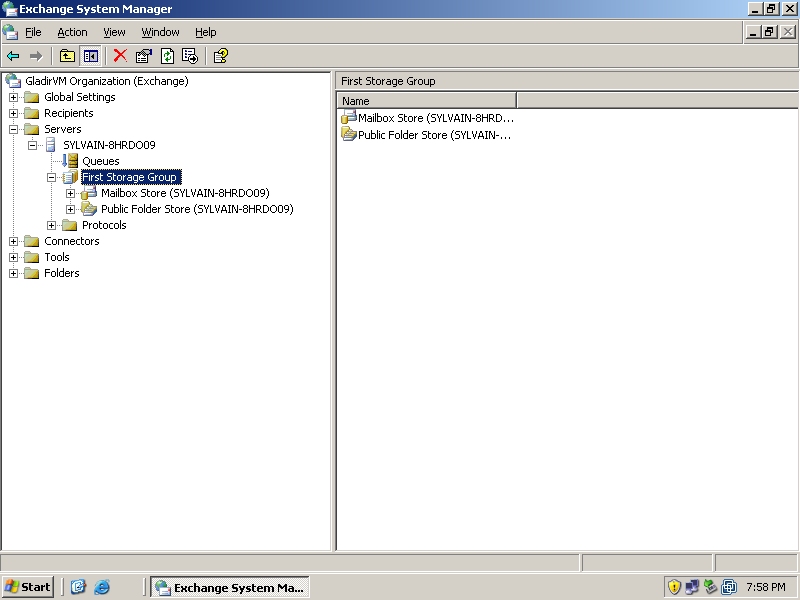Open the Help menu
Viewport: 800px width, 600px height.
[206, 32]
